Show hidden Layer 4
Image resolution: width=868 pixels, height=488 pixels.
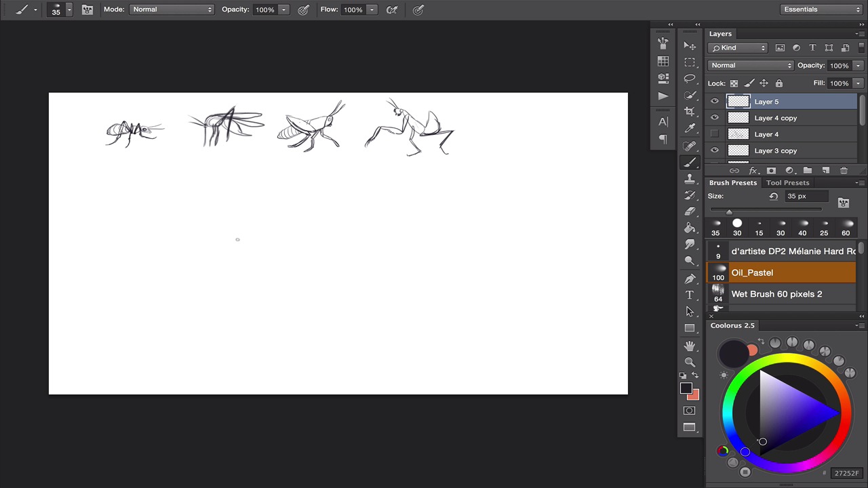715,134
